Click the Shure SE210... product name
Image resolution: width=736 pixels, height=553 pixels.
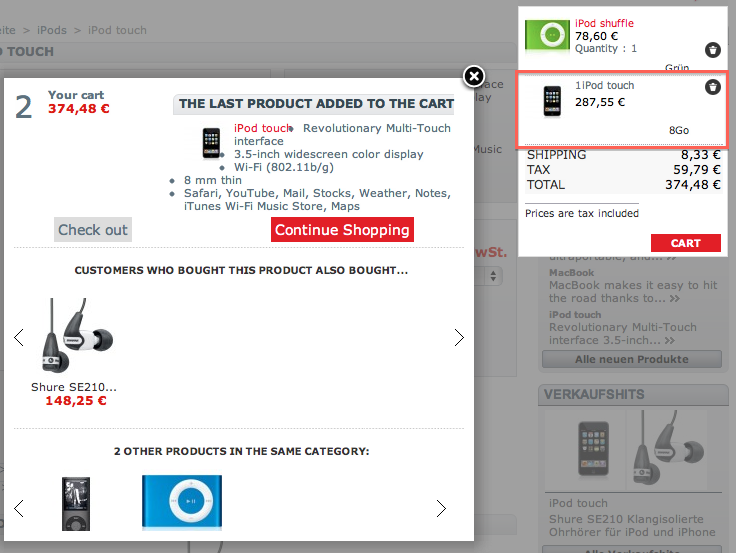pos(74,387)
